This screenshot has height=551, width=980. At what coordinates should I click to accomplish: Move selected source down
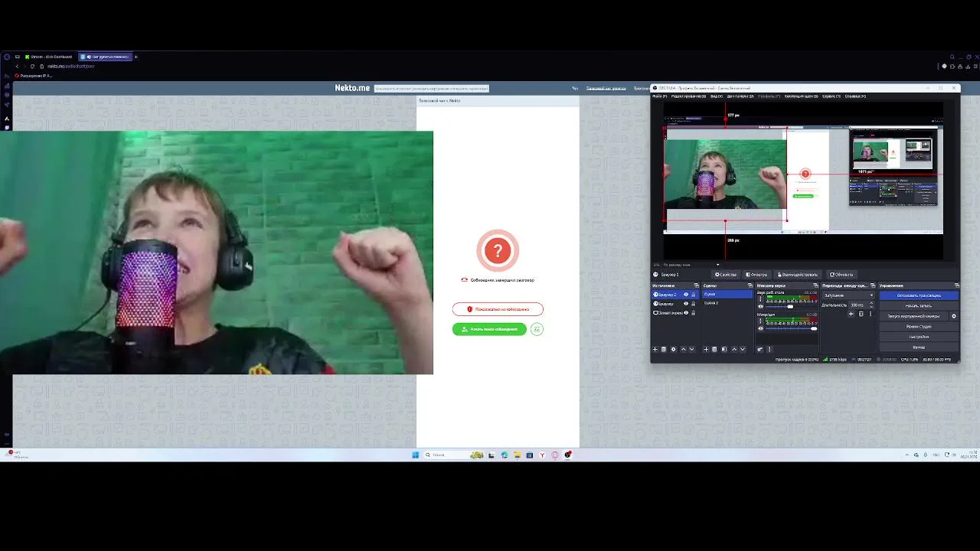pos(692,349)
